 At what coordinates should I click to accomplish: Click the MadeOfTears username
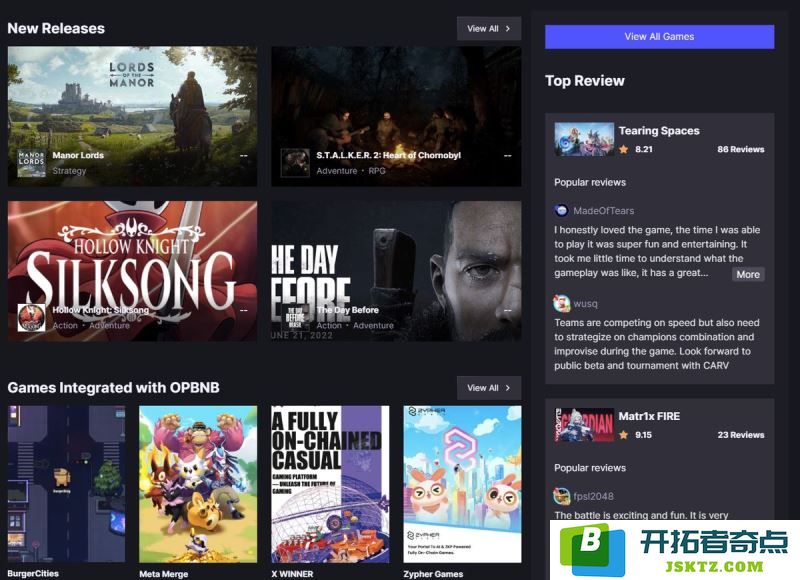click(604, 211)
